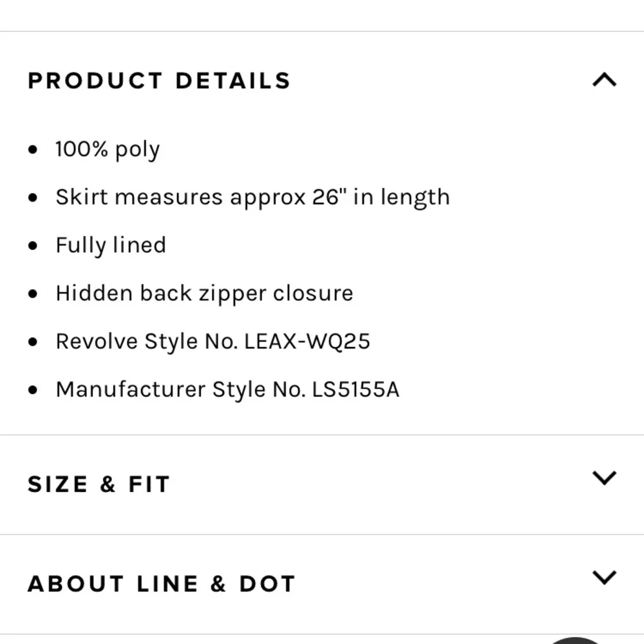Select the skirt length measurement line

pos(252,197)
